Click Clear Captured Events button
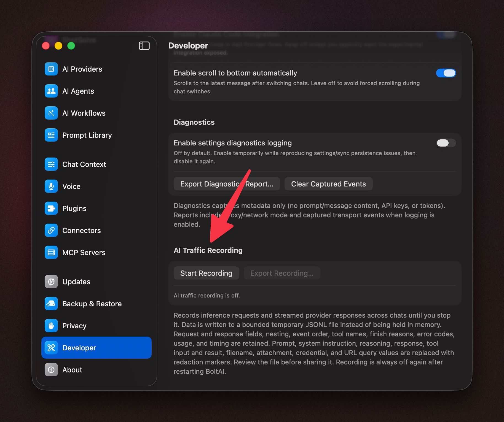504x422 pixels. (328, 184)
